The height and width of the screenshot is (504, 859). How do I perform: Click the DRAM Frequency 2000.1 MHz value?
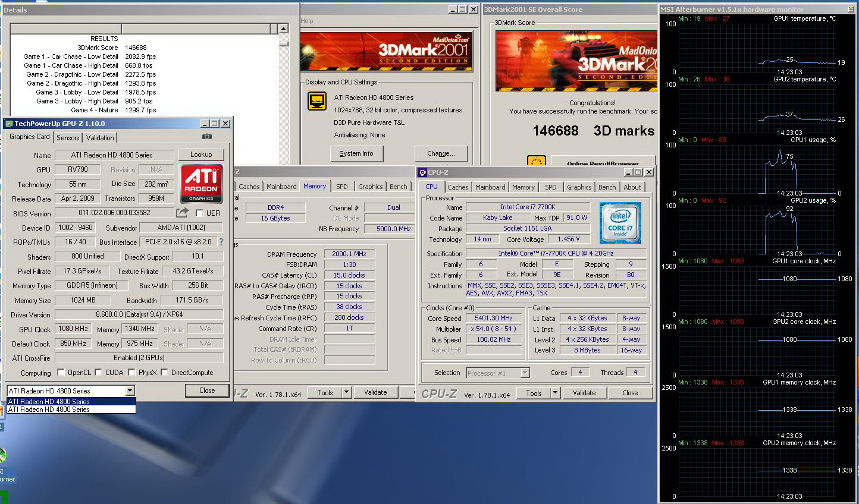point(349,254)
